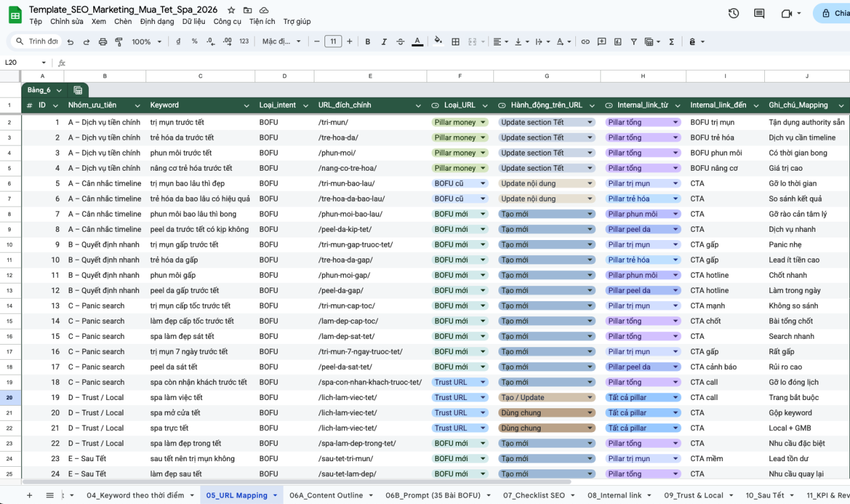Check the cloud save status icon
Image resolution: width=850 pixels, height=504 pixels.
click(264, 10)
